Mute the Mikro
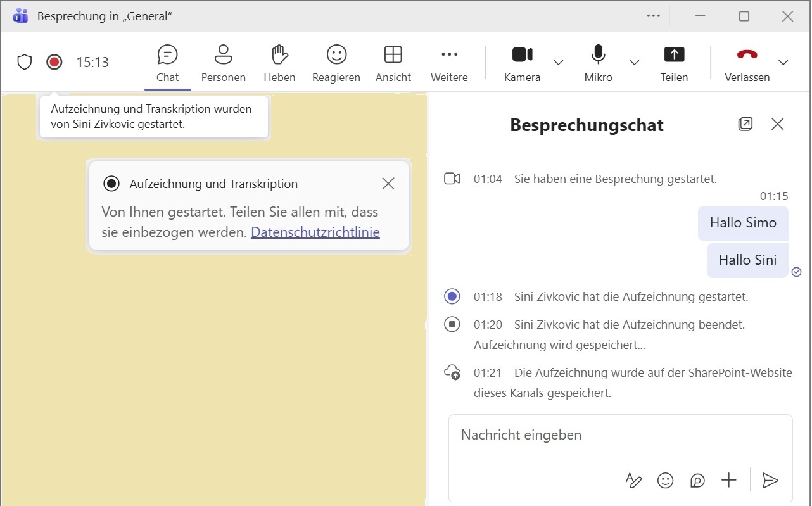This screenshot has height=506, width=812. [597, 61]
